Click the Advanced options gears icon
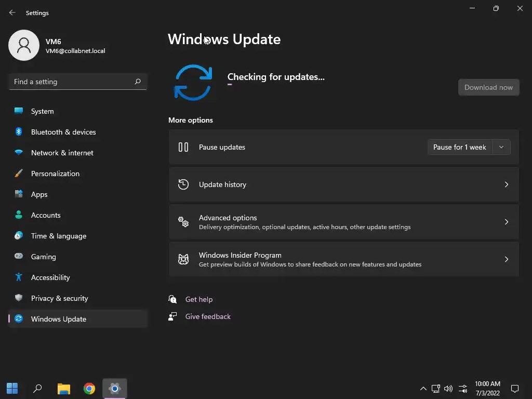This screenshot has height=399, width=532. pyautogui.click(x=183, y=221)
